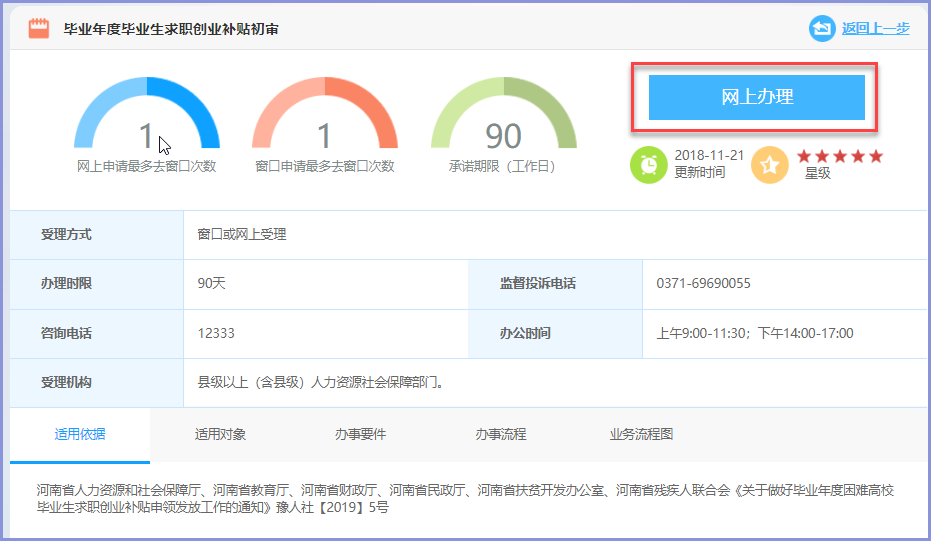Click the 办公时间 label
Viewport: 931px width, 541px height.
point(525,334)
